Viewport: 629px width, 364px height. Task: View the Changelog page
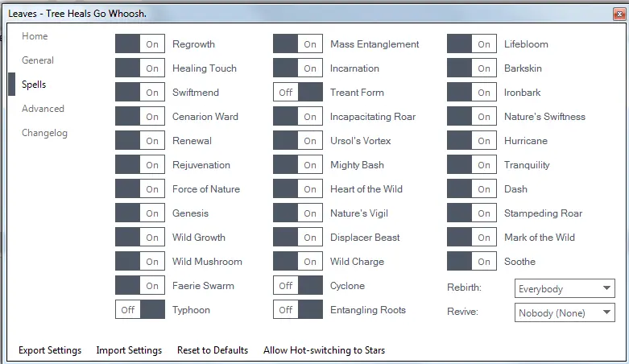coord(44,133)
